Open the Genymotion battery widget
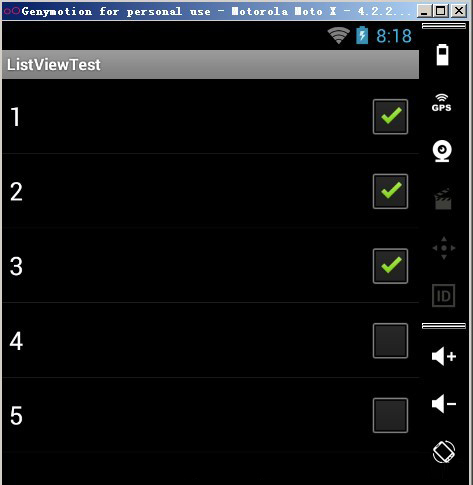The width and height of the screenshot is (473, 485). (x=442, y=55)
